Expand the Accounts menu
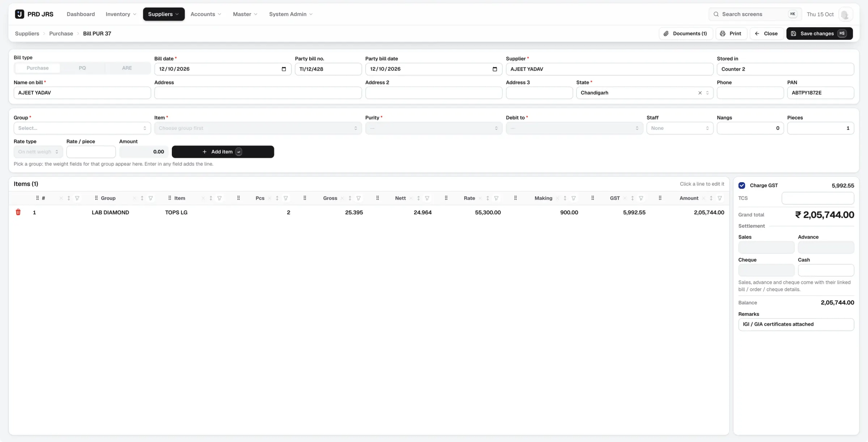The image size is (868, 442). tap(206, 14)
